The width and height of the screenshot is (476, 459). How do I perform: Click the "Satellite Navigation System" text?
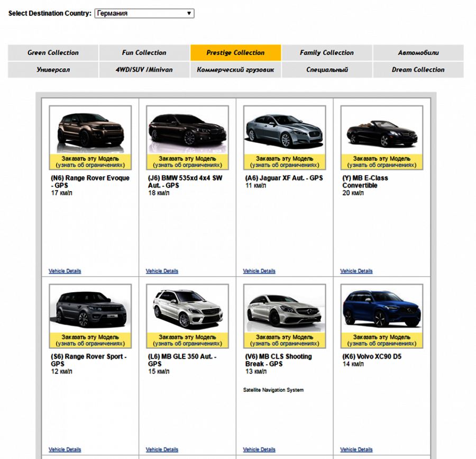(273, 390)
